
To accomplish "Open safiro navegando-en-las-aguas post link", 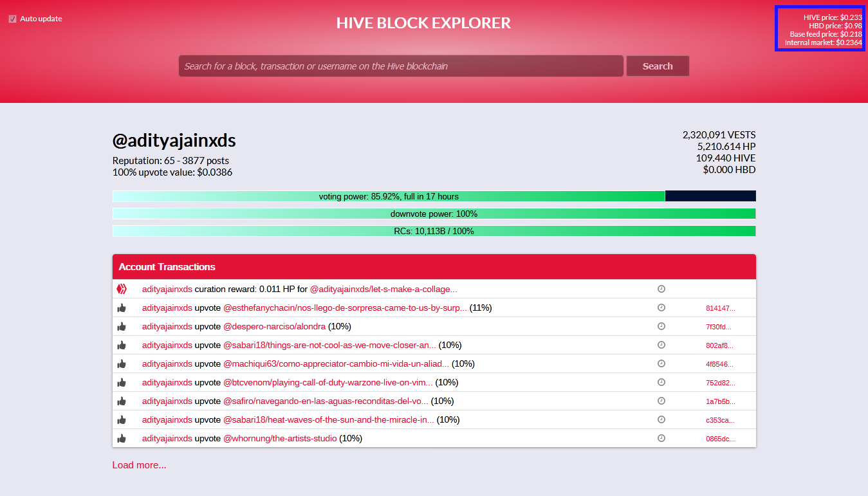I will [x=326, y=401].
